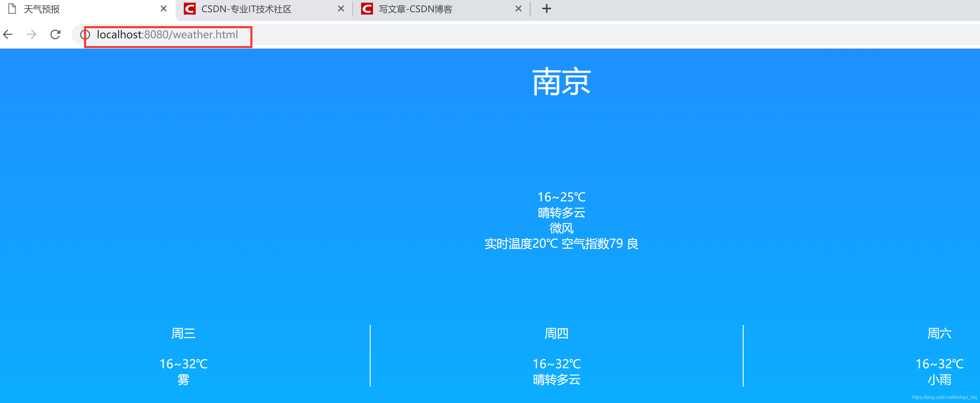Click the 周六 forecast heading
Screen dimensions: 980x403
click(939, 334)
